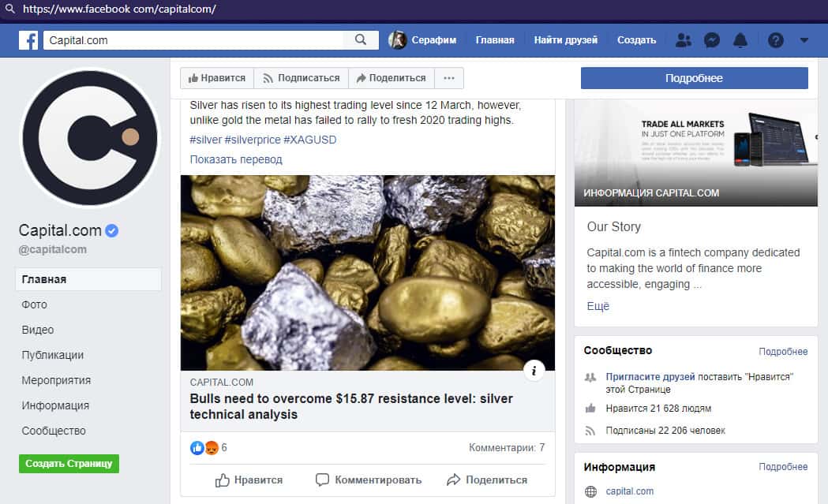Expand the account dropdown arrow

804,40
